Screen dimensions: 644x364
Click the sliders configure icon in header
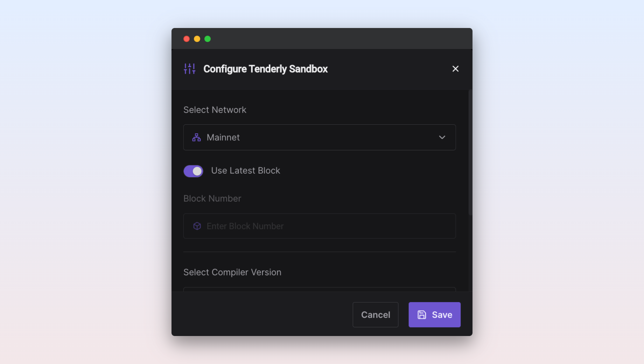[189, 69]
